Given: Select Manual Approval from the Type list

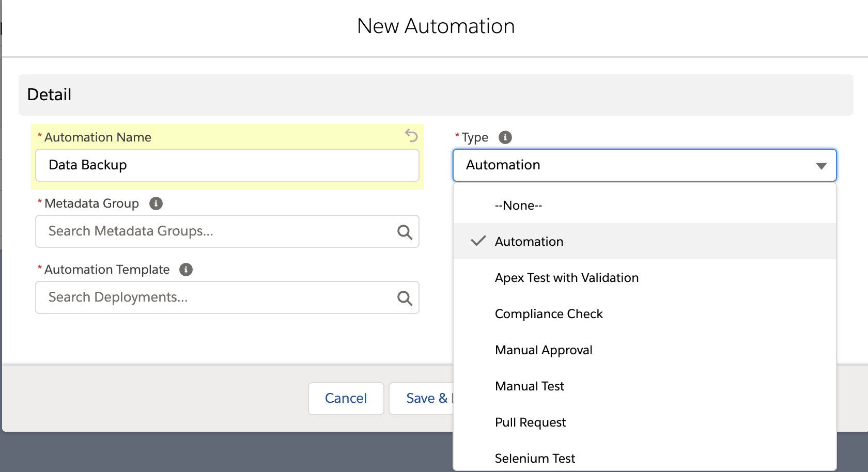Looking at the screenshot, I should pos(645,350).
